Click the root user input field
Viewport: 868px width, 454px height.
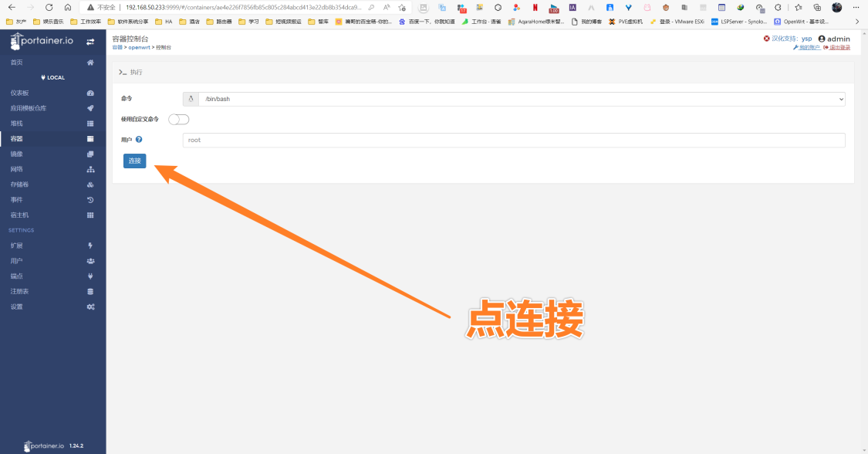[514, 140]
